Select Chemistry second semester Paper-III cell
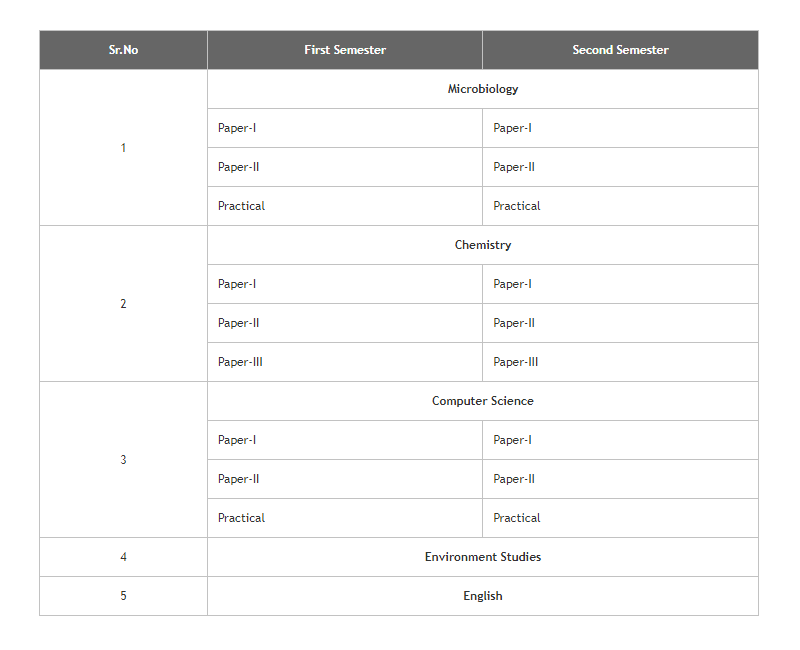Screen dimensions: 800x650 click(515, 362)
